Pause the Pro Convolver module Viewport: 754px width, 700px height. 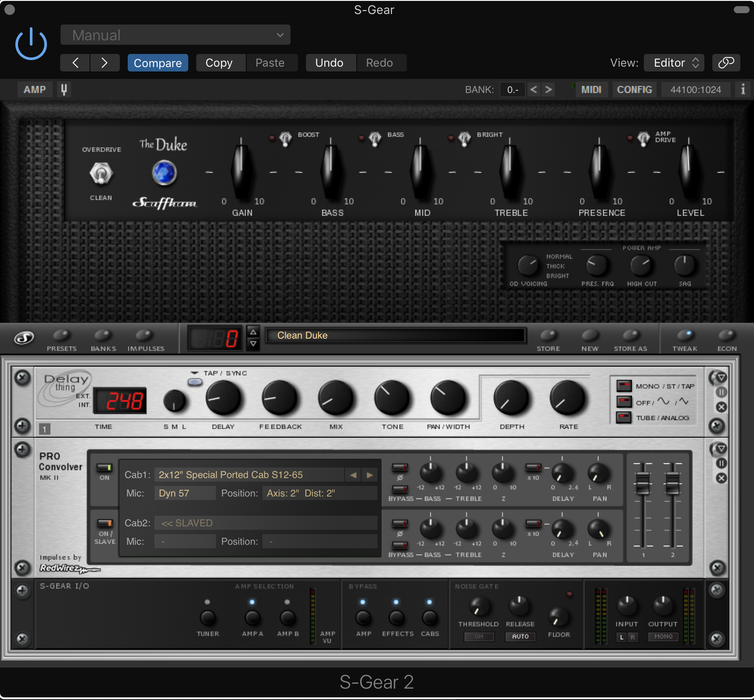[722, 463]
